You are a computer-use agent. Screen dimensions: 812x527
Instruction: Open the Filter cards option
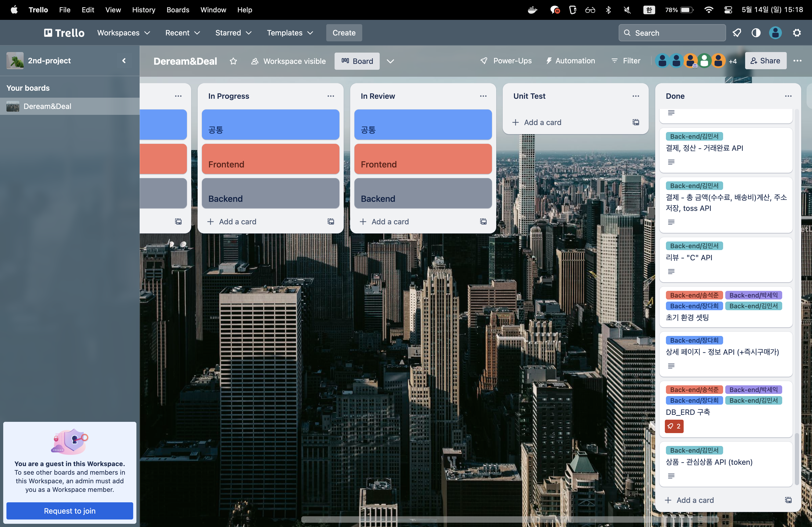(626, 61)
